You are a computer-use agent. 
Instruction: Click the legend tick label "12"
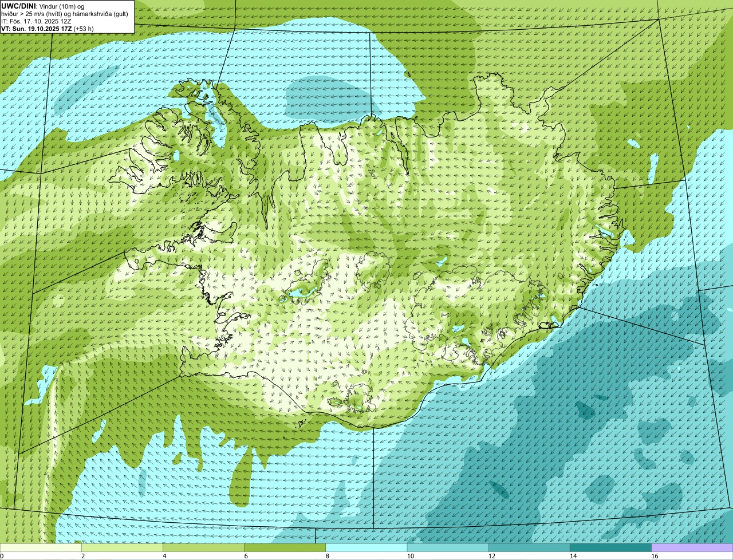(x=491, y=556)
